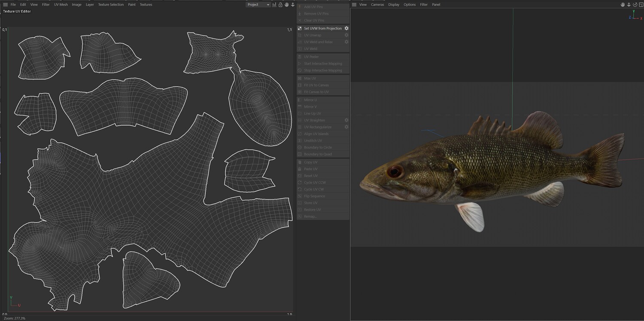The width and height of the screenshot is (644, 321).
Task: Open the Edit menu in UV editor
Action: pos(23,5)
